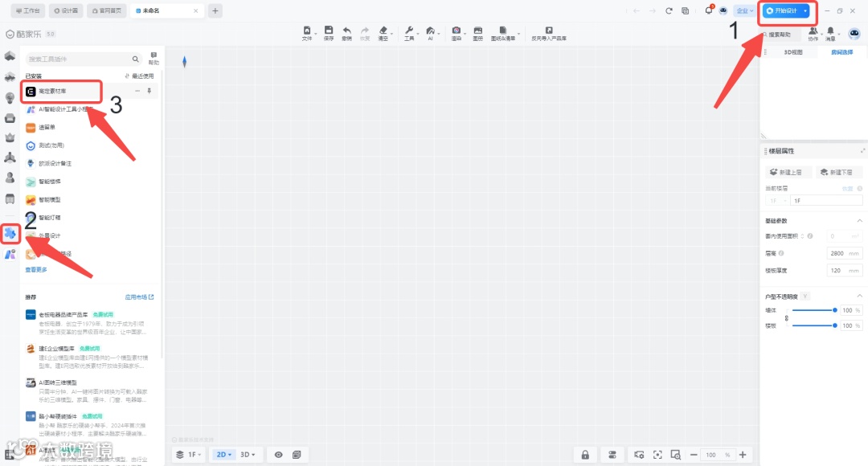868x466 pixels.
Task: Toggle the lock icon in bottom bar
Action: [x=585, y=455]
